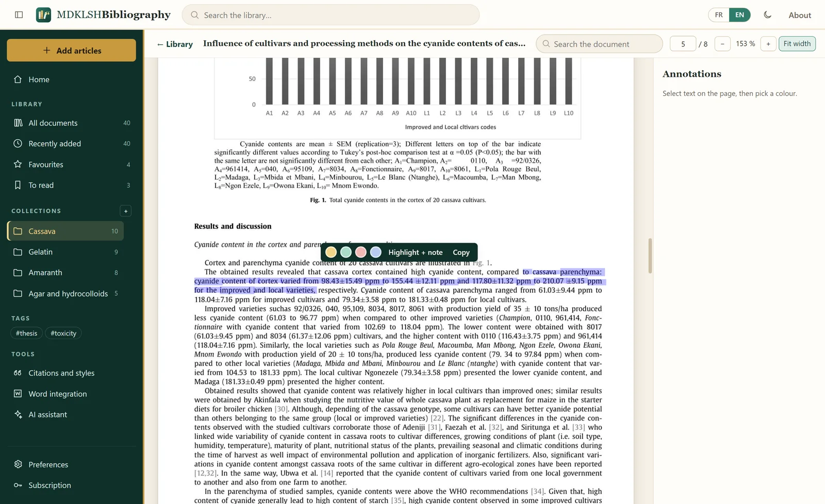Open Word integration tool
This screenshot has width=825, height=504.
[x=72, y=394]
